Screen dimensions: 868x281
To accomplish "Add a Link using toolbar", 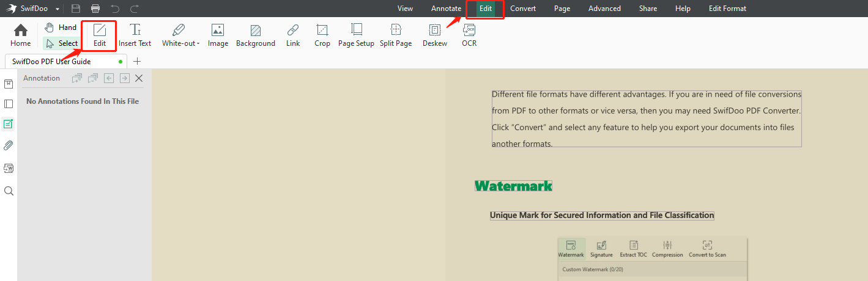I will click(293, 35).
